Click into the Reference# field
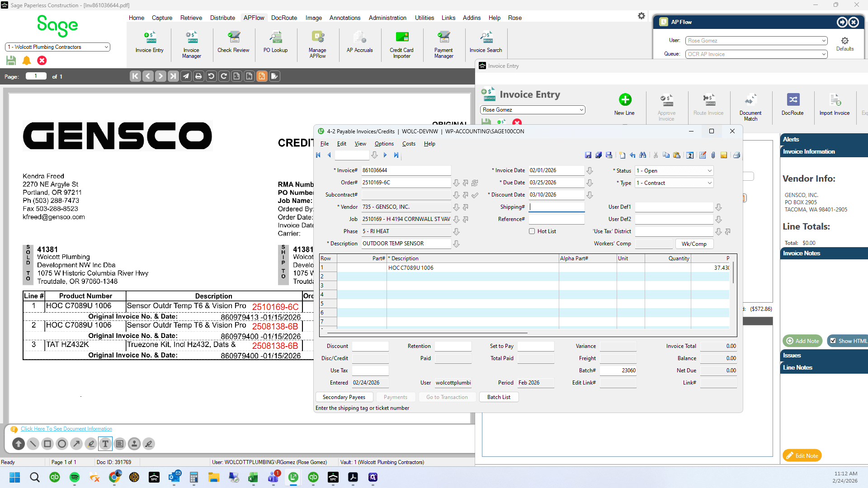Screen dimensions: 868x488 557,219
